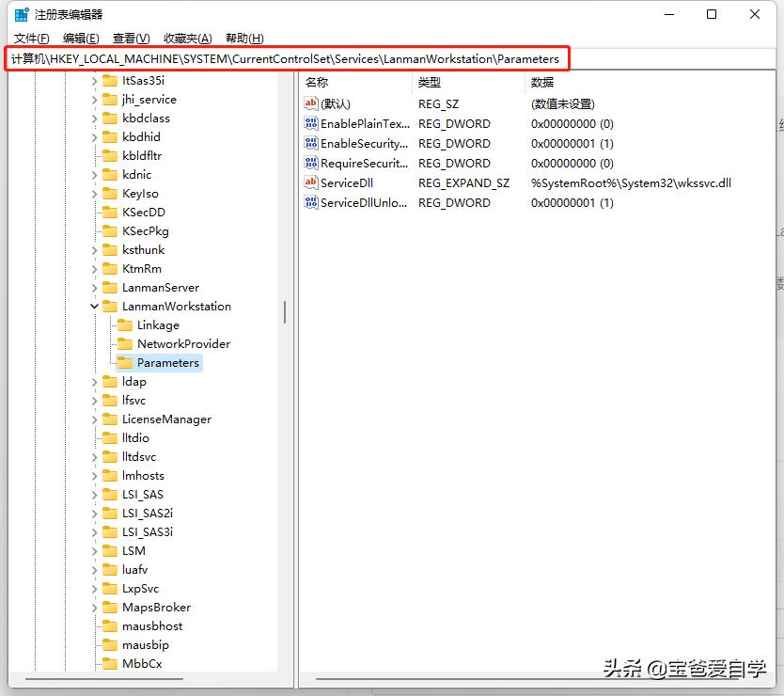Click the DWORD icon beside RequireSecurit...
This screenshot has width=784, height=696.
point(311,163)
